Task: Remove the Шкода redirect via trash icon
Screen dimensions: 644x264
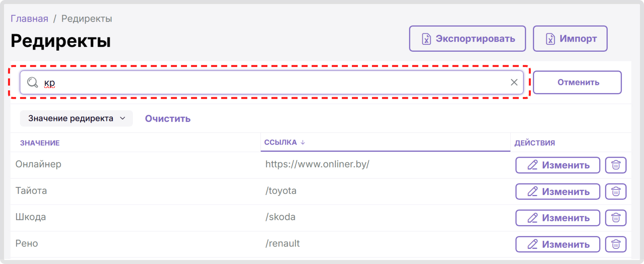Action: pyautogui.click(x=616, y=218)
